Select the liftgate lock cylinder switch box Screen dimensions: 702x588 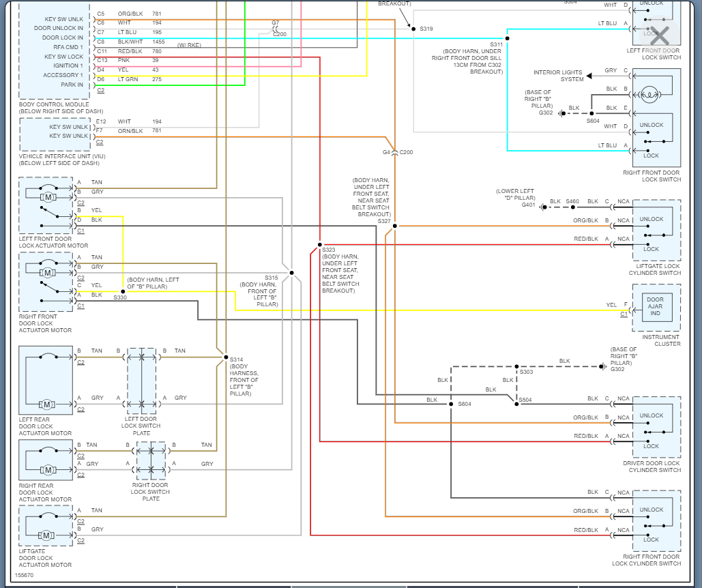656,231
